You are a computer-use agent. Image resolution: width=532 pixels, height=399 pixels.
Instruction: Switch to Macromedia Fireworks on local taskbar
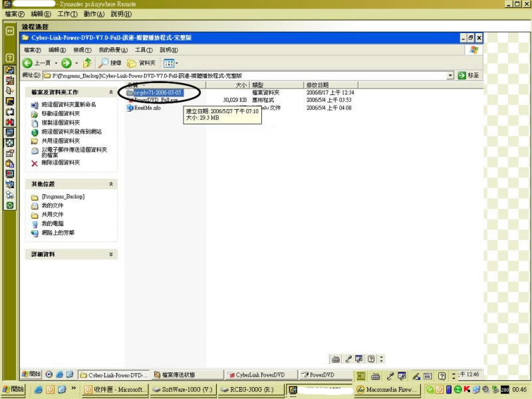[387, 390]
